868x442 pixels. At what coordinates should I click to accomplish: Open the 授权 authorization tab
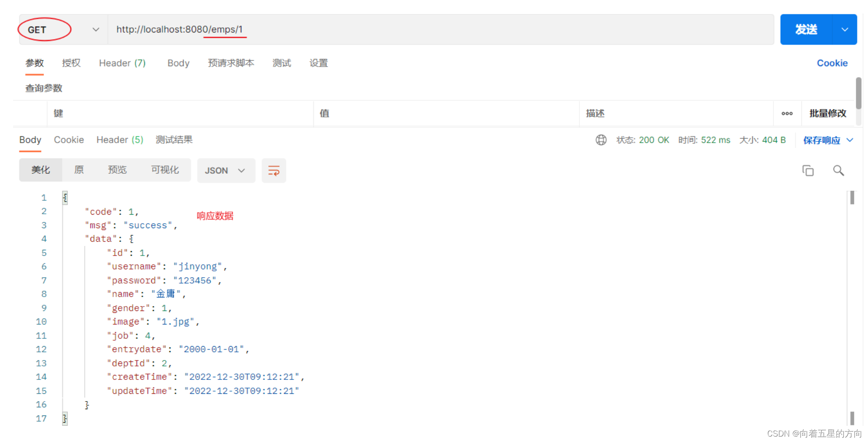pyautogui.click(x=71, y=63)
